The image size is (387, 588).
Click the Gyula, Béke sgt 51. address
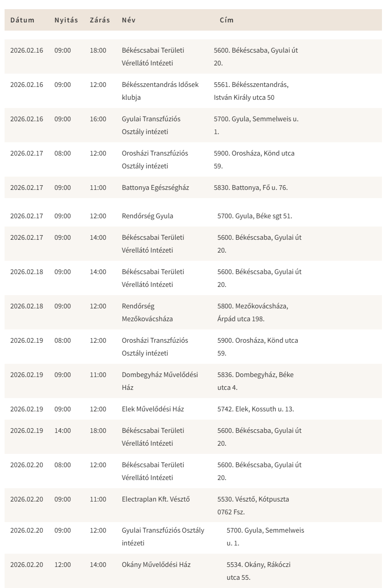click(x=254, y=216)
